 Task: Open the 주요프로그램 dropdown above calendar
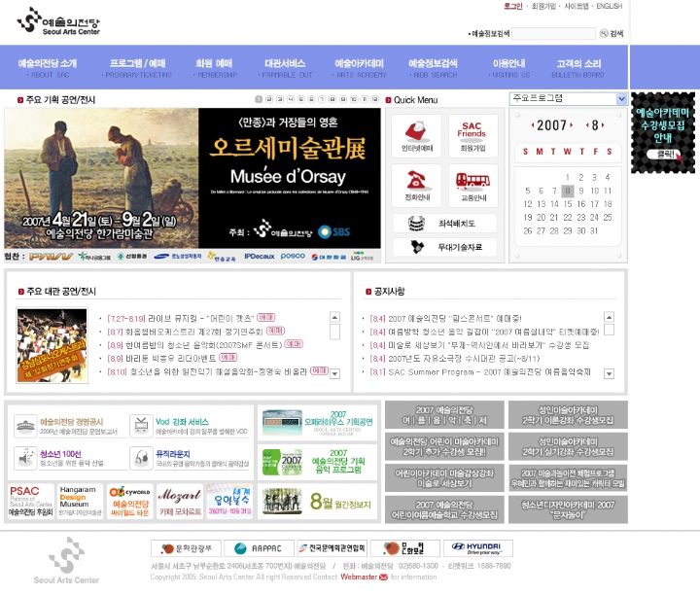coord(569,98)
